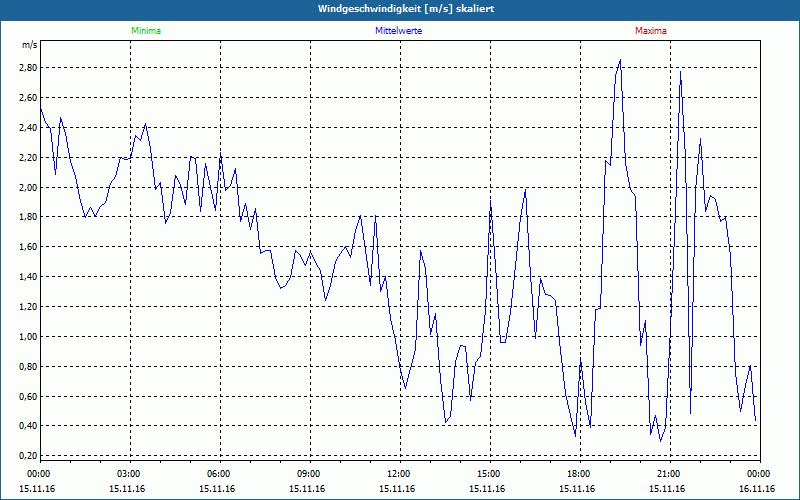Click the red Maxima legend label
800x500 pixels.
651,31
